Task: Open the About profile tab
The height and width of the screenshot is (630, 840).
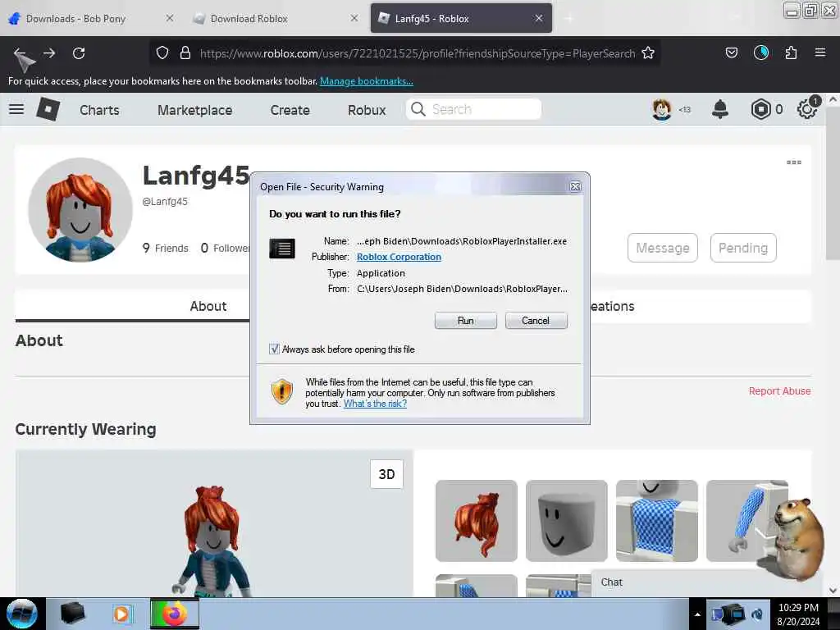Action: [x=208, y=306]
